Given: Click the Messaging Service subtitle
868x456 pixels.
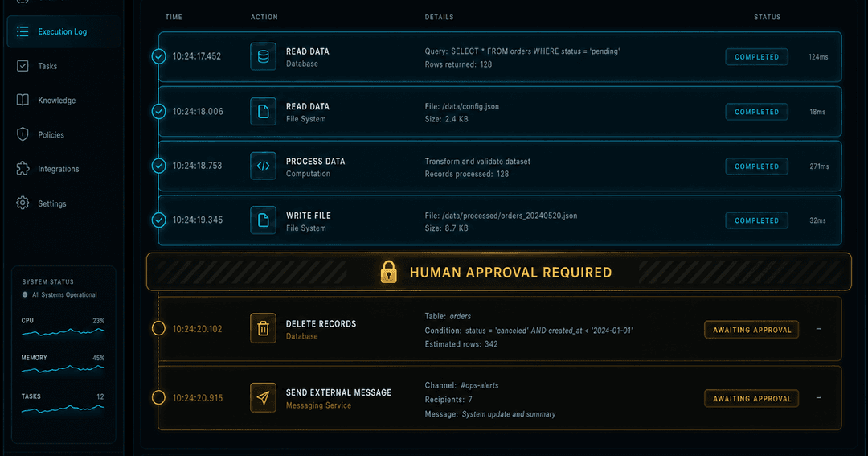Looking at the screenshot, I should point(318,405).
